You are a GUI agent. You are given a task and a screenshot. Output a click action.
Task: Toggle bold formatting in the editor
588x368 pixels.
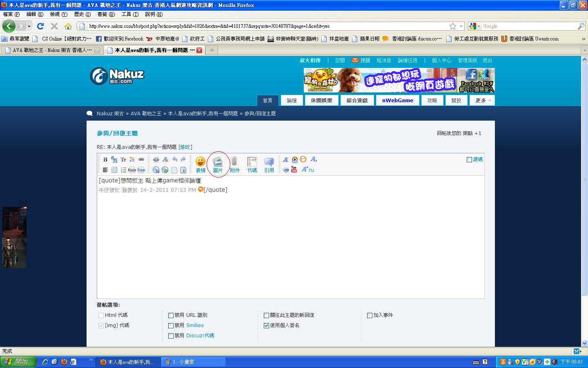(x=105, y=159)
